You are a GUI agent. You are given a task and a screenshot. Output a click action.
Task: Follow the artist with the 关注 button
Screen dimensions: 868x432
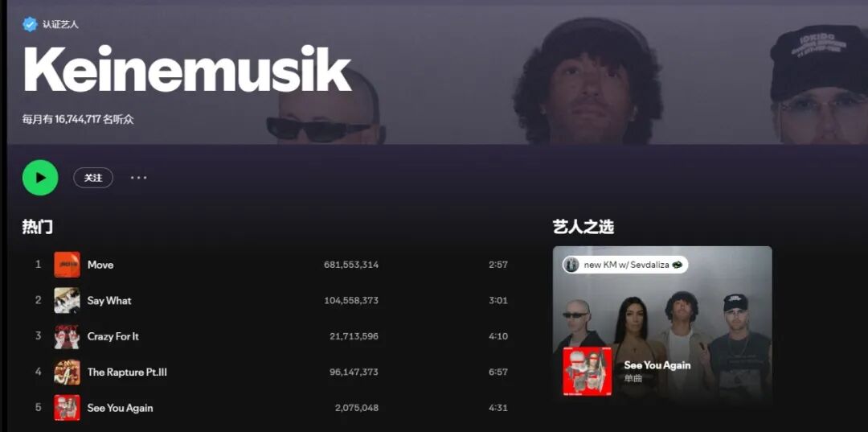[93, 178]
